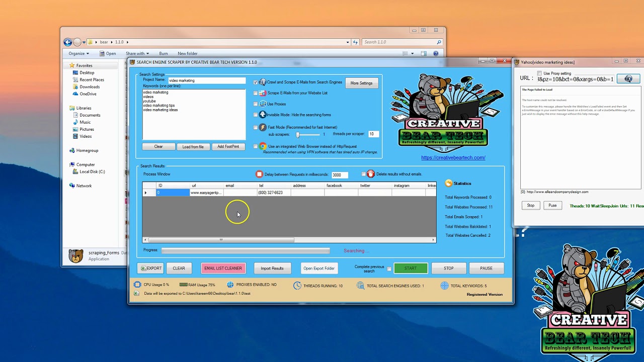Click the delay milliseconds field showing 3000
The height and width of the screenshot is (362, 644).
[x=340, y=175]
